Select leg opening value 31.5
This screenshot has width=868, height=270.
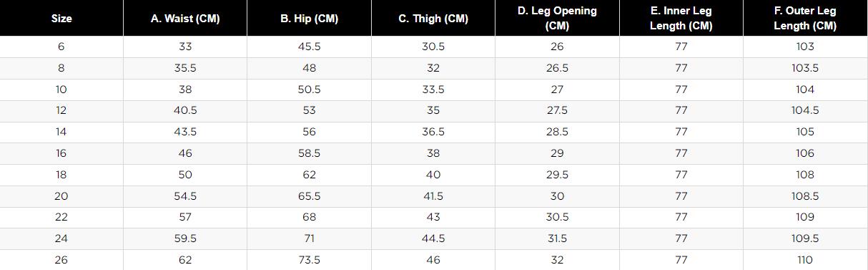(557, 238)
